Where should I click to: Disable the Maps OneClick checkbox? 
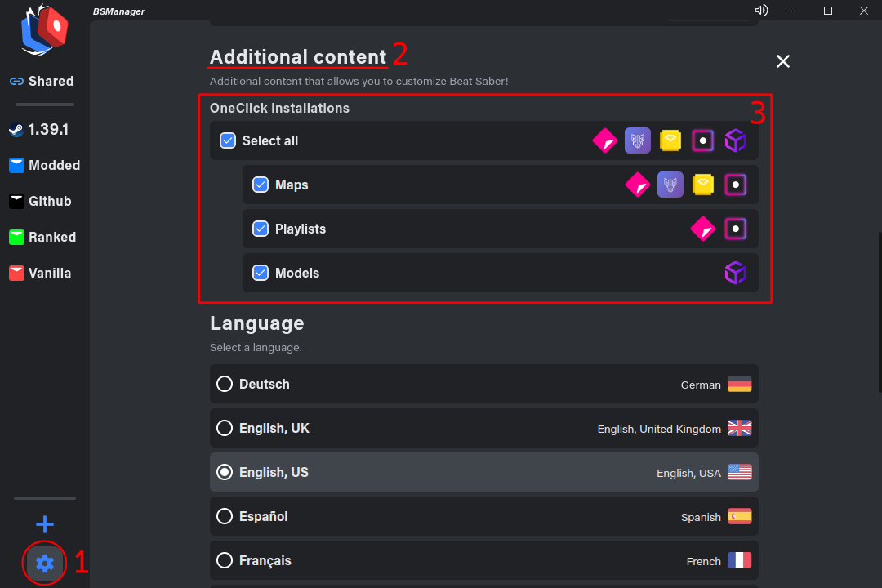(261, 185)
